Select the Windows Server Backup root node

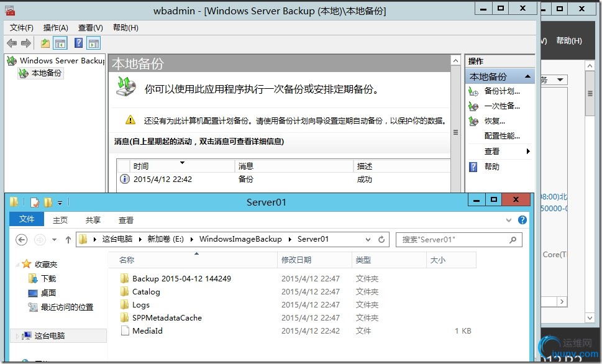point(57,61)
